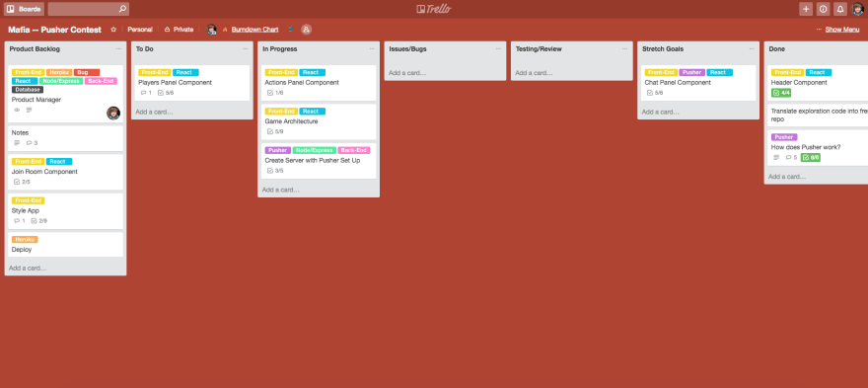Click the small blue power-up icon
868x388 pixels.
tap(290, 30)
